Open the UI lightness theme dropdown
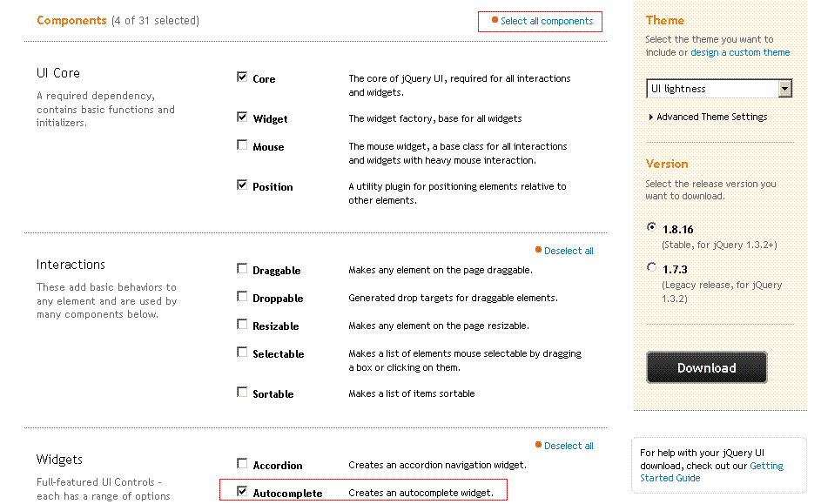The height and width of the screenshot is (504, 821). pos(718,88)
